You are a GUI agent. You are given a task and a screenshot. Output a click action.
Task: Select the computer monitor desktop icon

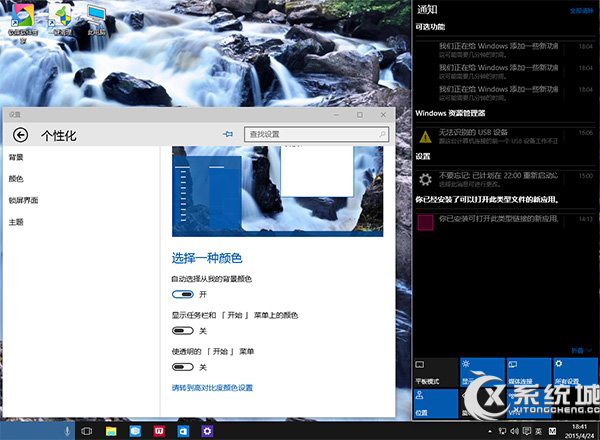tap(96, 20)
